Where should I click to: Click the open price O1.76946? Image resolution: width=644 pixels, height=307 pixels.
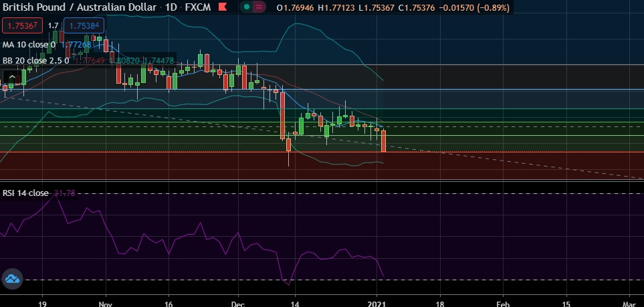296,7
